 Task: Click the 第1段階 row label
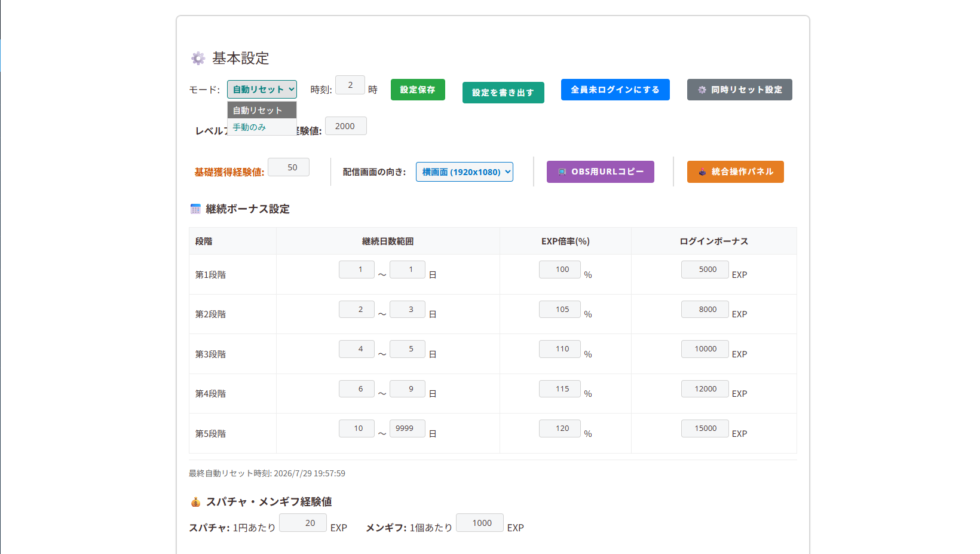click(x=210, y=275)
